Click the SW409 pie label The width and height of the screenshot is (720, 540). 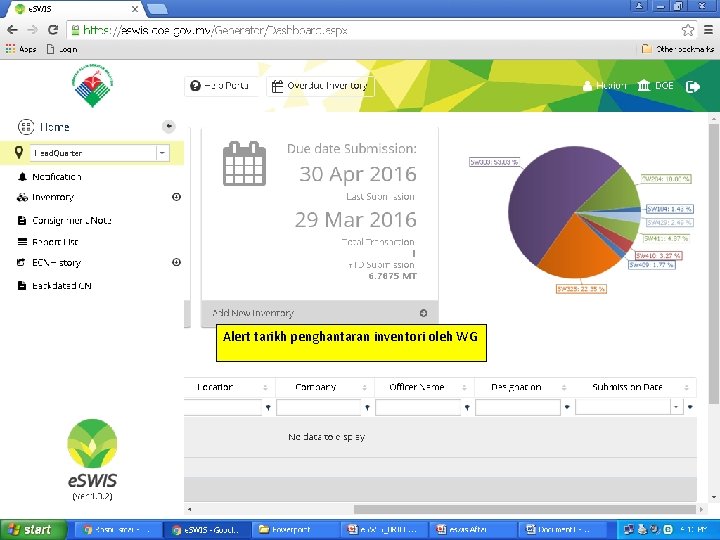pos(652,265)
